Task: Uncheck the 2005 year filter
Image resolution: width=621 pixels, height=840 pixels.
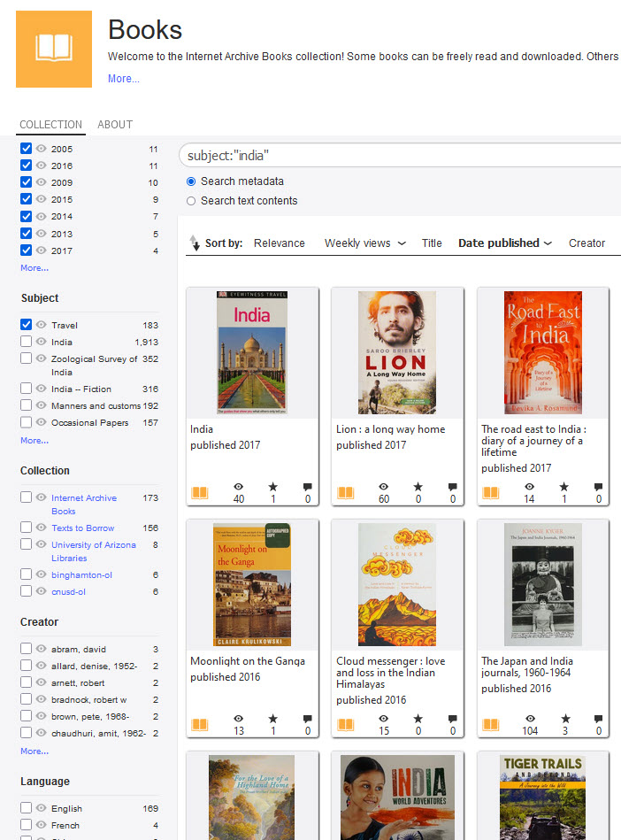Action: [26, 148]
